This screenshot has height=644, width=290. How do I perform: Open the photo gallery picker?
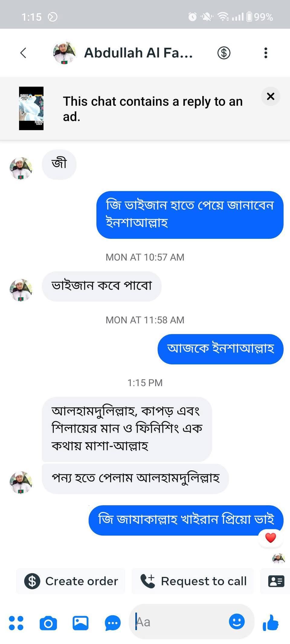(80, 623)
